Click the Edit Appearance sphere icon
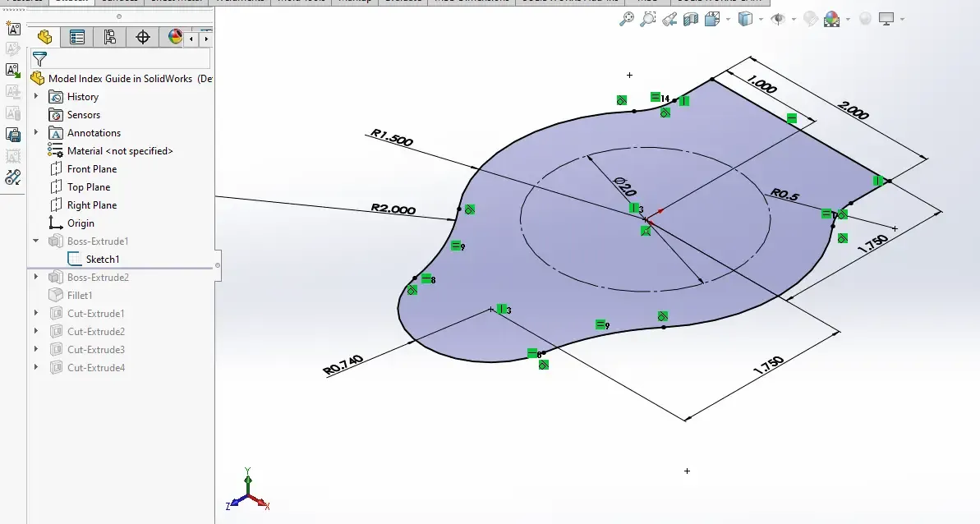The image size is (980, 524). tap(811, 20)
